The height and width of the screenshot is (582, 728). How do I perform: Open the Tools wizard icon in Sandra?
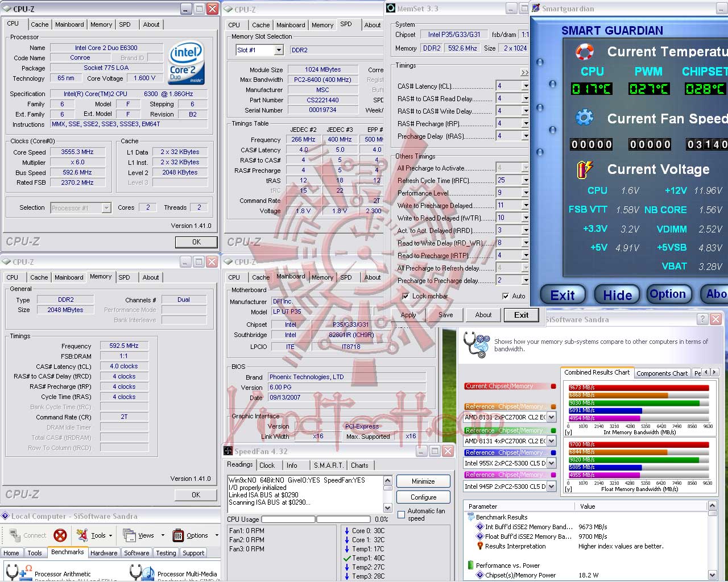coord(82,535)
